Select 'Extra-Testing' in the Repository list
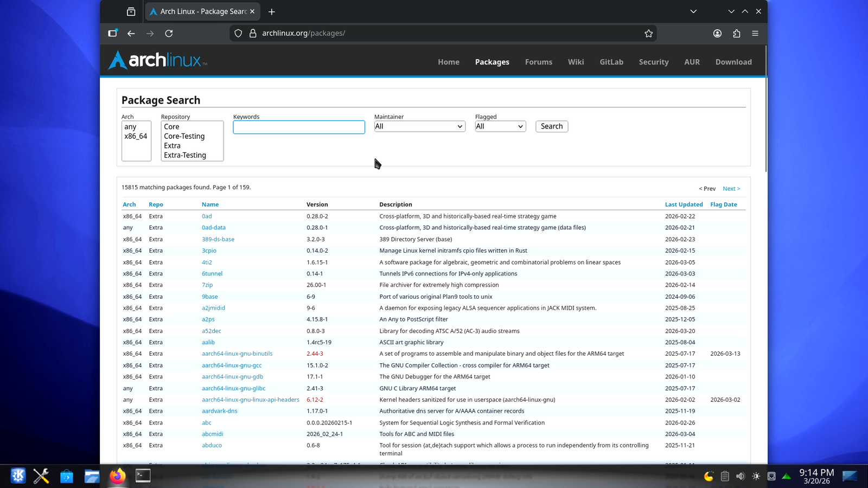The height and width of the screenshot is (488, 868). pos(192,155)
